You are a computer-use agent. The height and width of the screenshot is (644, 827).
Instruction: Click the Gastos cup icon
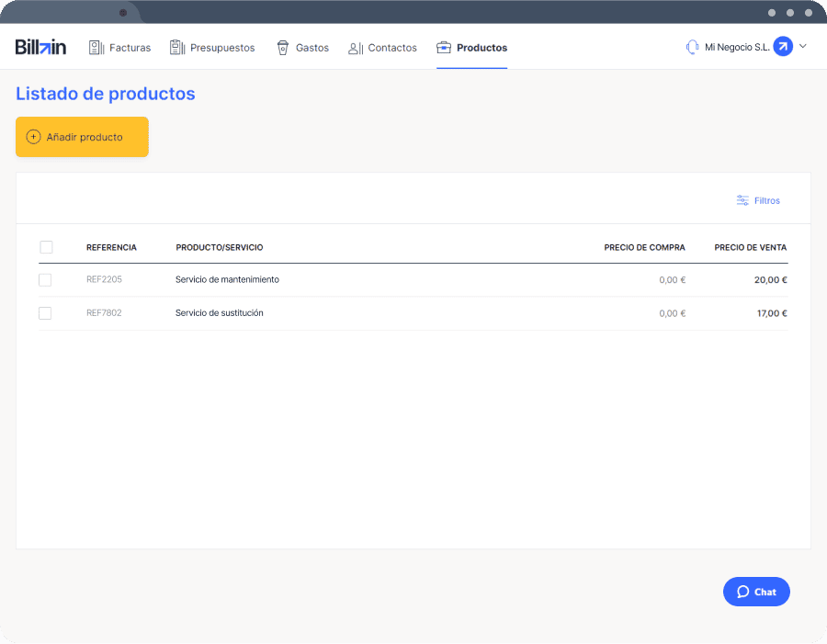283,48
